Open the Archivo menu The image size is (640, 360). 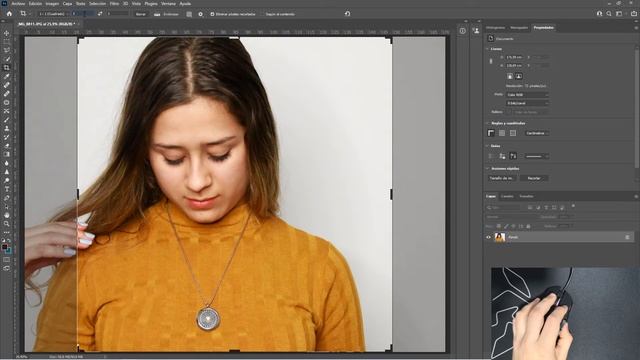point(18,3)
